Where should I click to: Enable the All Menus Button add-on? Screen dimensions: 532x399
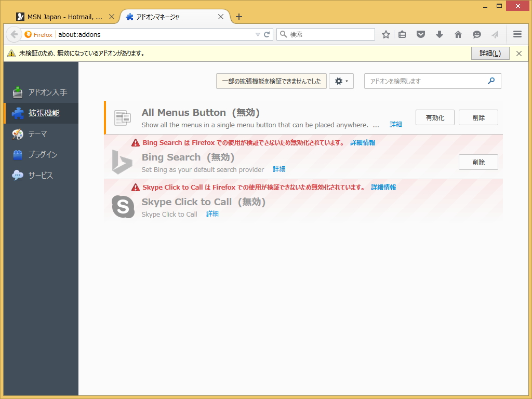tap(434, 117)
